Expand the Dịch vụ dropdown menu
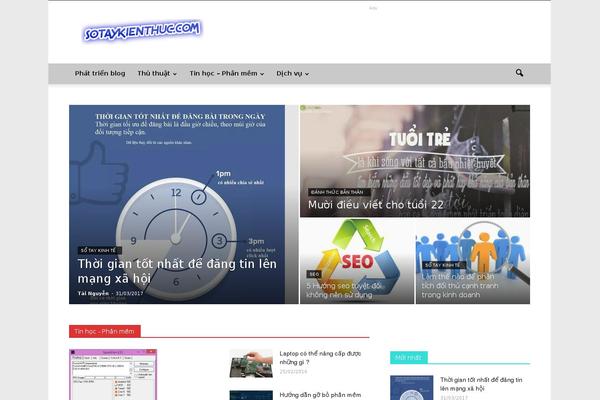The image size is (600, 400). point(292,73)
